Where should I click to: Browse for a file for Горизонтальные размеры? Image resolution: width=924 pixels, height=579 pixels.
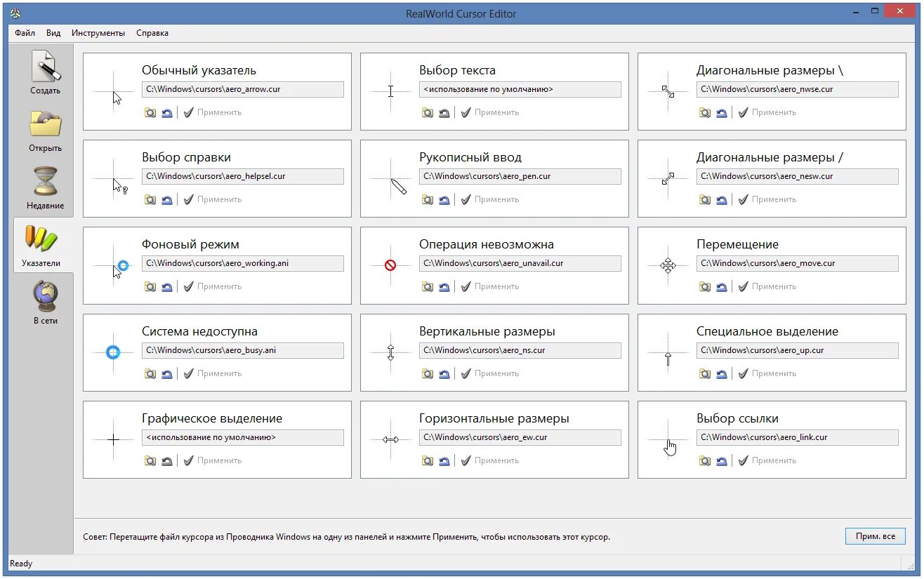(x=428, y=460)
